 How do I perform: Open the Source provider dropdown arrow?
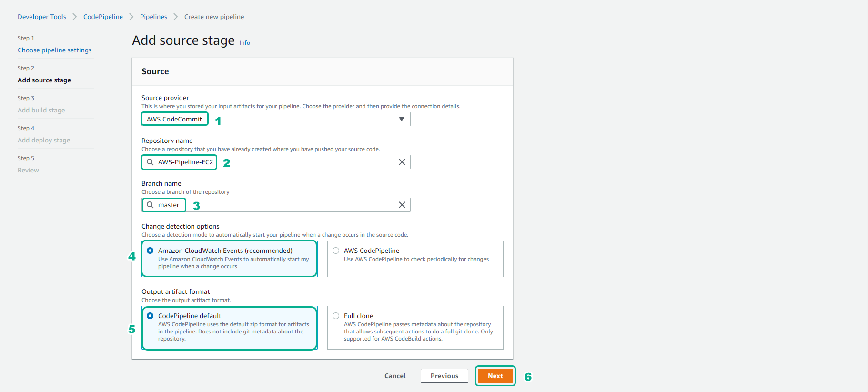[402, 119]
